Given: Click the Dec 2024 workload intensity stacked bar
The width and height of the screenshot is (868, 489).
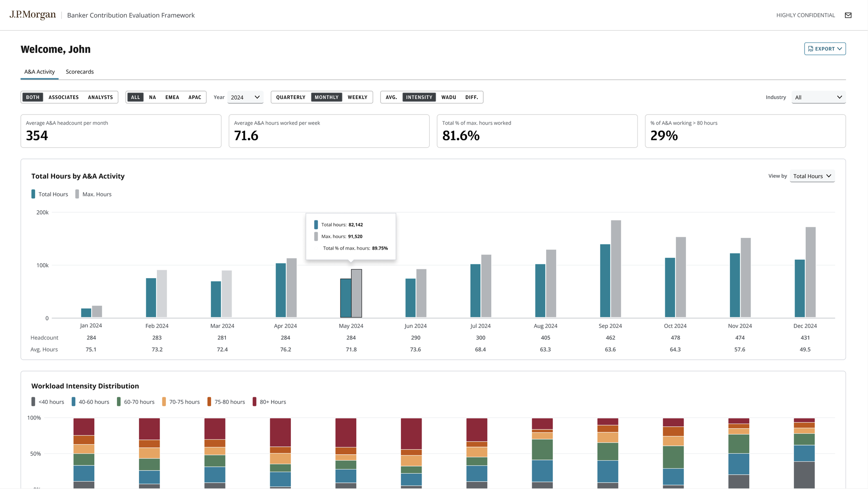Looking at the screenshot, I should [804, 453].
